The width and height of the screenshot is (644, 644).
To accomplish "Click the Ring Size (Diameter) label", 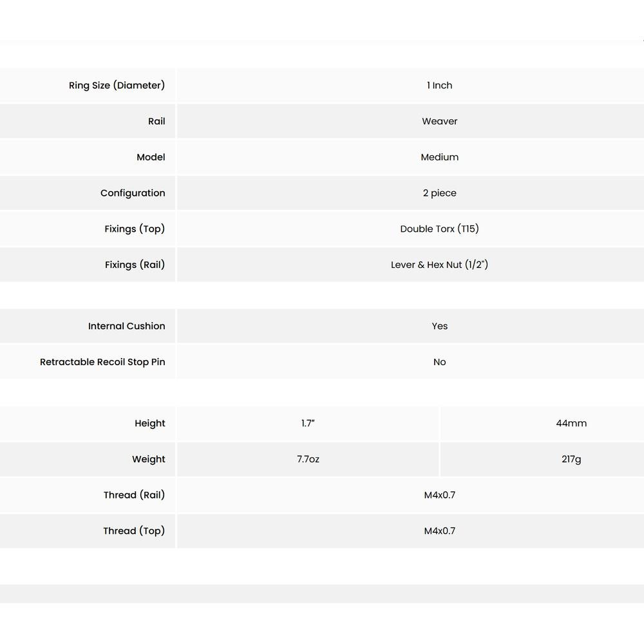I will [x=117, y=86].
